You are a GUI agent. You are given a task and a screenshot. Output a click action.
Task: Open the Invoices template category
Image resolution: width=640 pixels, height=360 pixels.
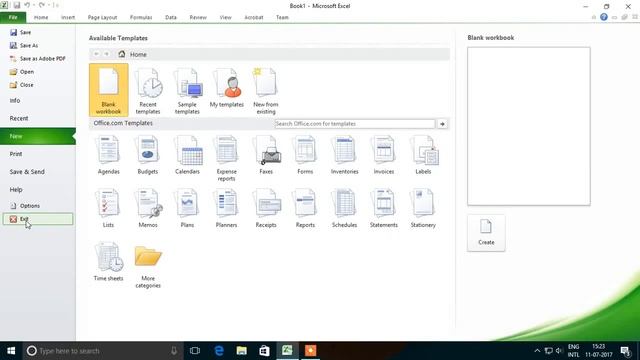point(384,155)
